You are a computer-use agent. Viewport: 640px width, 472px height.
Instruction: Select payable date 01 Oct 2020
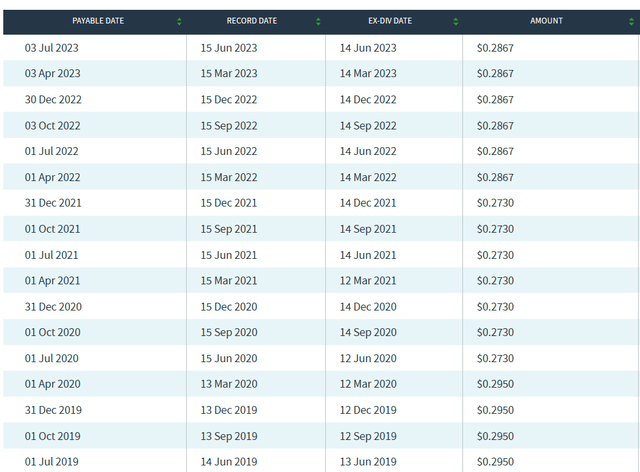[52, 332]
